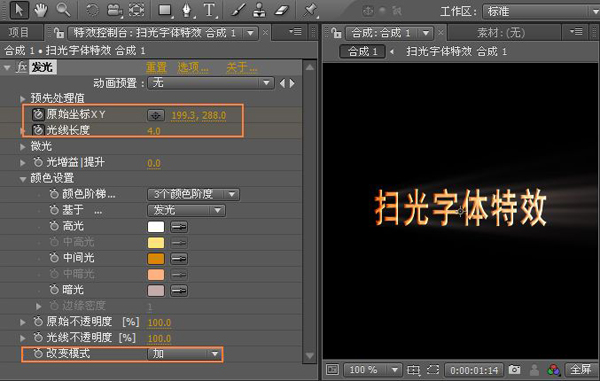Image resolution: width=600 pixels, height=381 pixels.
Task: Open the effect controls panel menu icon
Action: (x=295, y=32)
